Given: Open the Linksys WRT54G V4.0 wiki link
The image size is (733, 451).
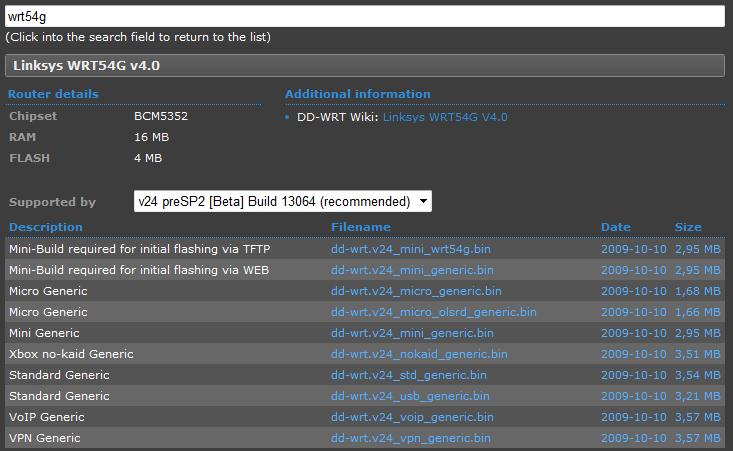Looking at the screenshot, I should pos(445,117).
